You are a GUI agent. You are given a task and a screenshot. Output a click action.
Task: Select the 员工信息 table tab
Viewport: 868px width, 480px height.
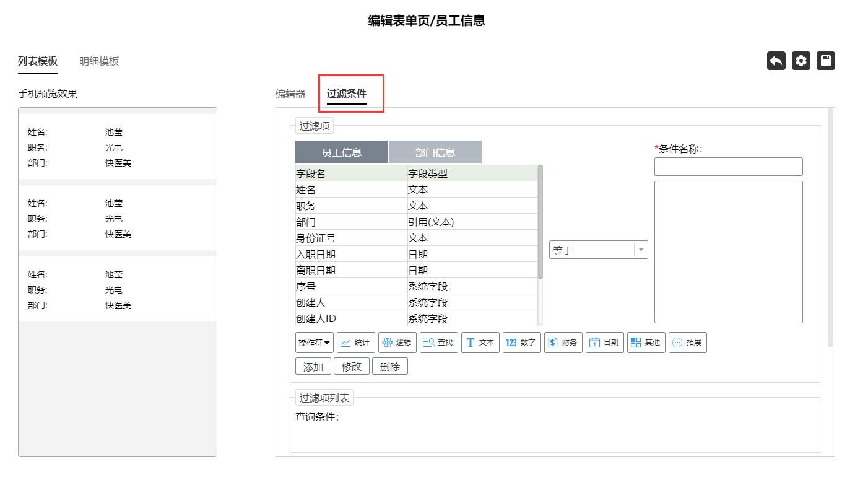[x=342, y=152]
